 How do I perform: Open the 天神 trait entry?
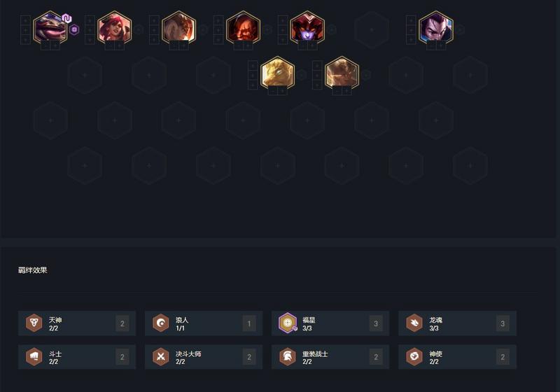[77, 323]
